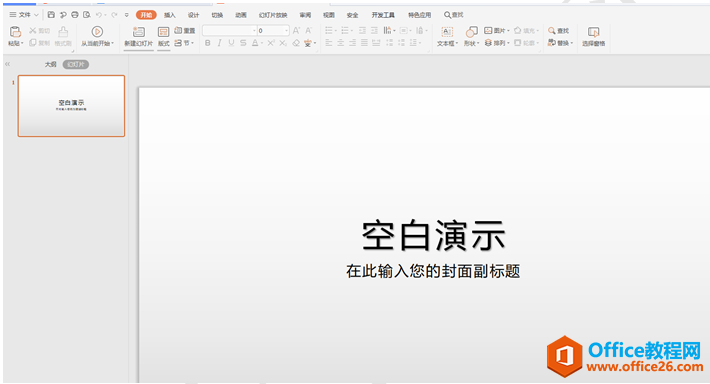710x384 pixels.
Task: Toggle Subscript formatting
Action: tap(283, 43)
